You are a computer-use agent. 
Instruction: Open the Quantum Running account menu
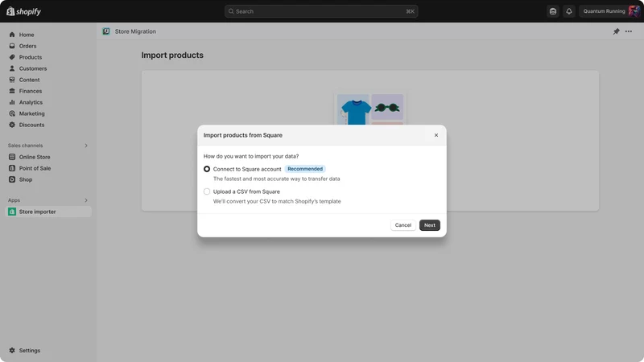tap(609, 11)
